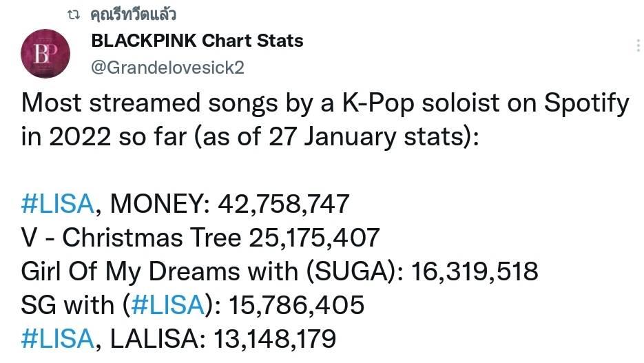
Task: Open the #LISA hashtag before LALISA
Action: coord(57,339)
